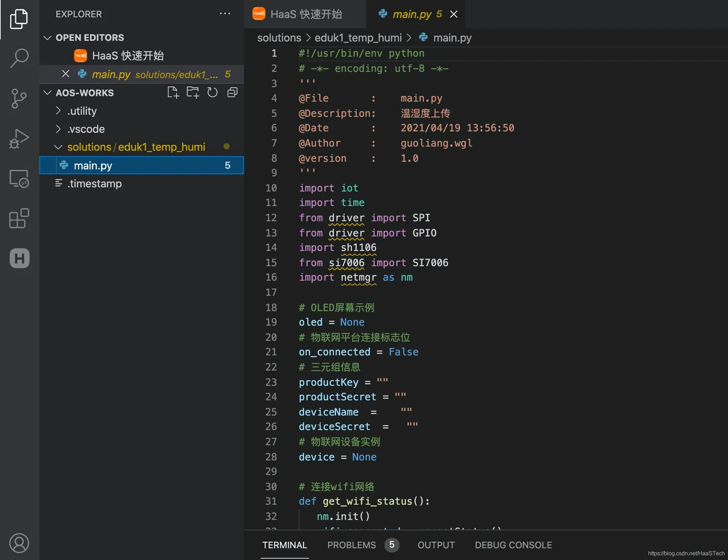Collapse the OPEN EDITORS section
The image size is (728, 560).
pyautogui.click(x=47, y=37)
